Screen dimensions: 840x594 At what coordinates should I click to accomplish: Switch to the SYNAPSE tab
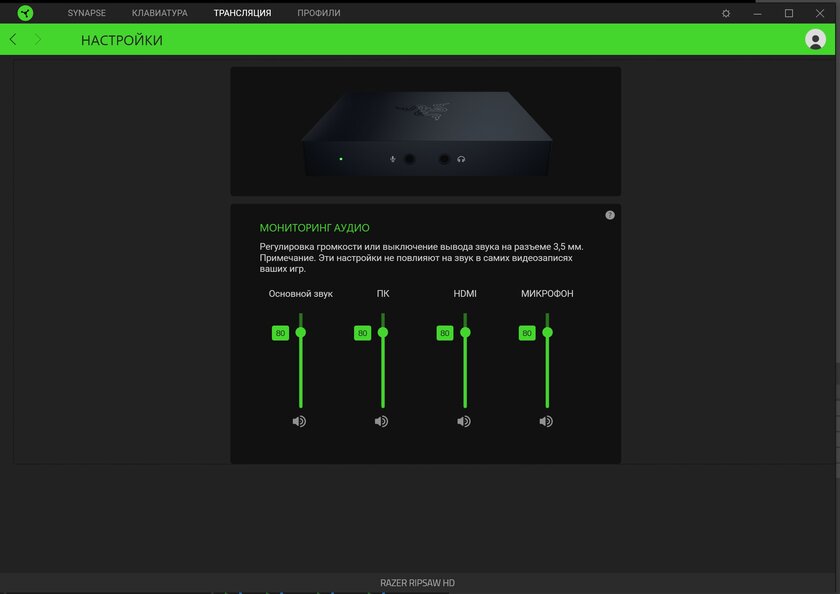86,13
